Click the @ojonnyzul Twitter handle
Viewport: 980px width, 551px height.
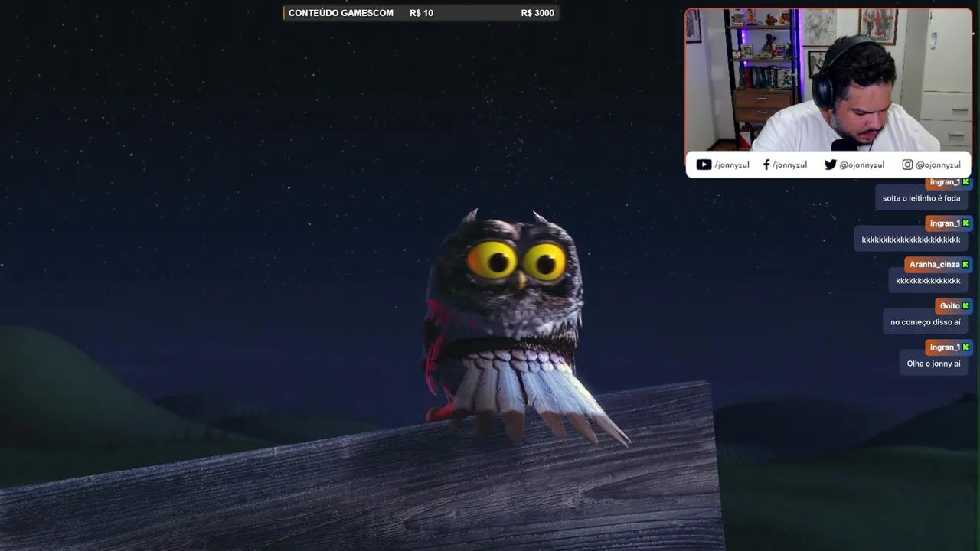862,165
